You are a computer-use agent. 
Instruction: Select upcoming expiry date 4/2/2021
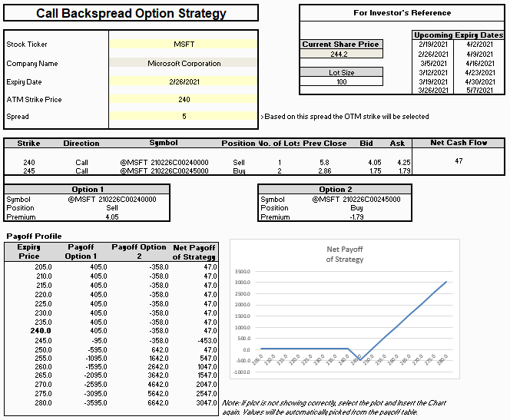(x=479, y=45)
